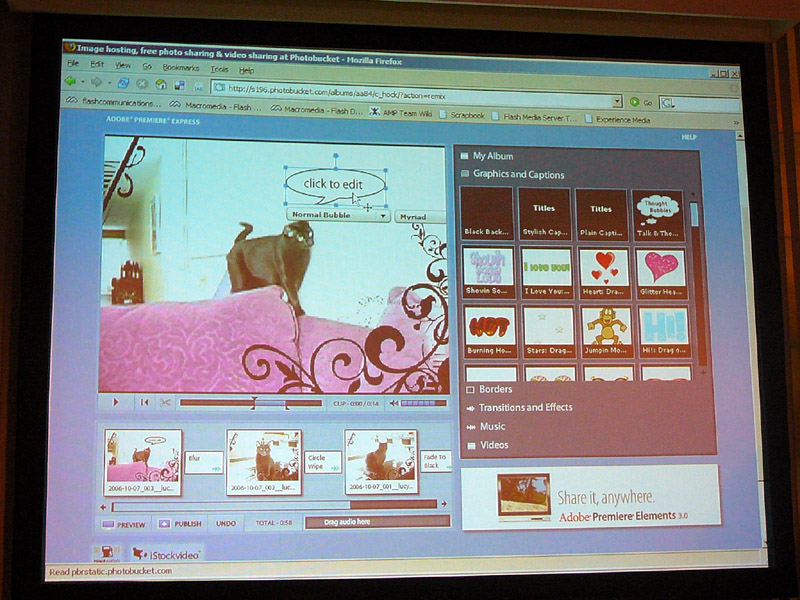Pick the Glitter Heart graphic
Screen dimensions: 800x600
click(x=661, y=274)
